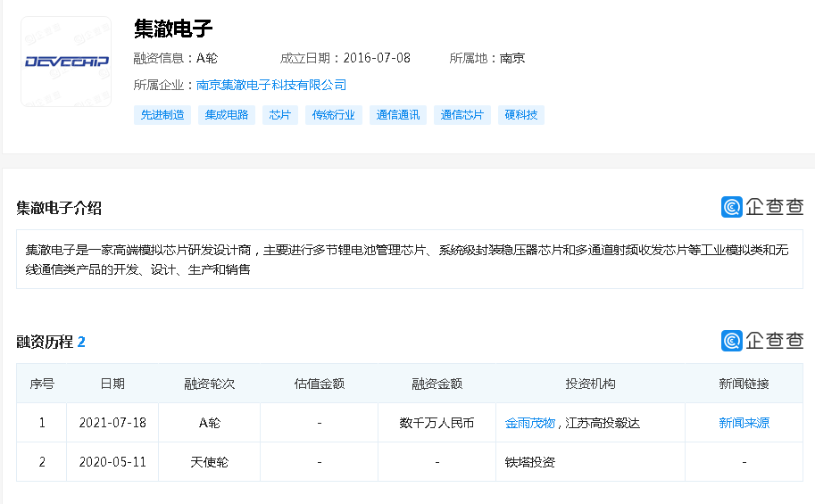Click the 集澈电子介绍 section heading
This screenshot has width=815, height=504.
59,208
